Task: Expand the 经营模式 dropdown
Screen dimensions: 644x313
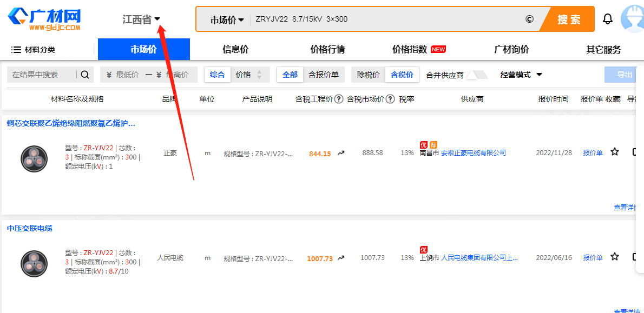Action: pos(521,75)
